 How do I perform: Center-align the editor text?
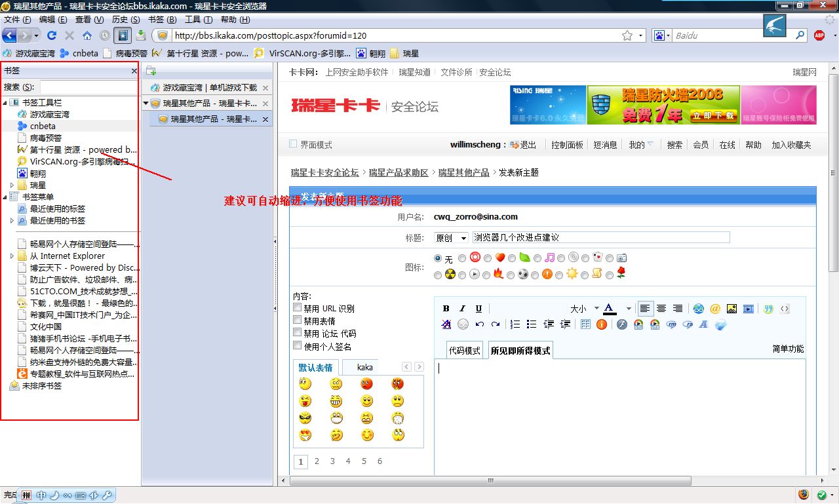pyautogui.click(x=661, y=309)
